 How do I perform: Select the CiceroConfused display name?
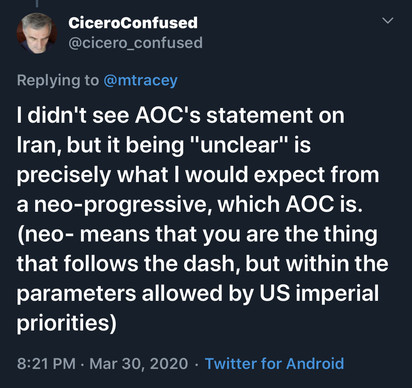pos(133,23)
